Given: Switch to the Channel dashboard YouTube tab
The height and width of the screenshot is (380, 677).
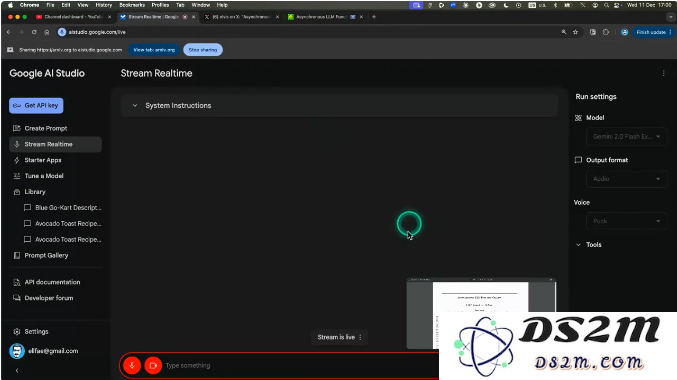Looking at the screenshot, I should (73, 17).
